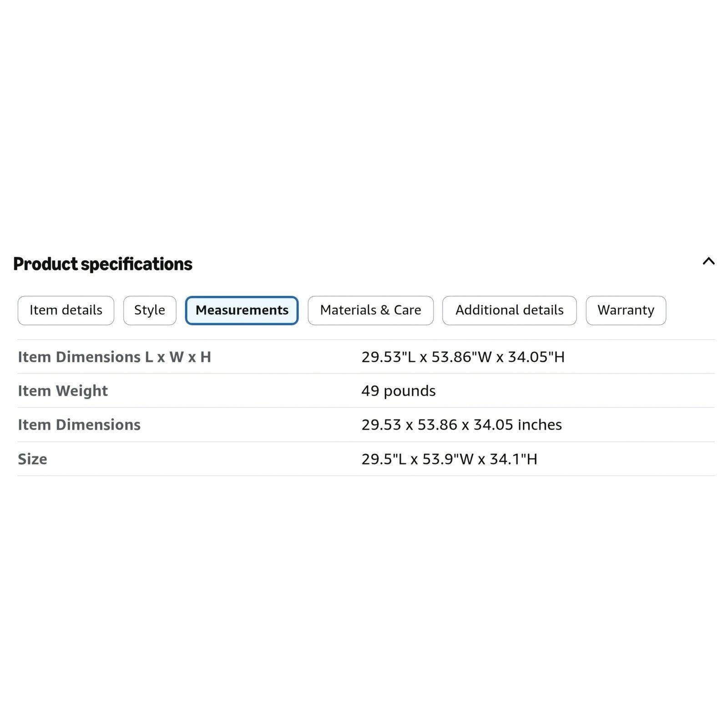Viewport: 728px width, 728px height.
Task: Choose the tab about product warranty coverage
Action: [x=626, y=310]
